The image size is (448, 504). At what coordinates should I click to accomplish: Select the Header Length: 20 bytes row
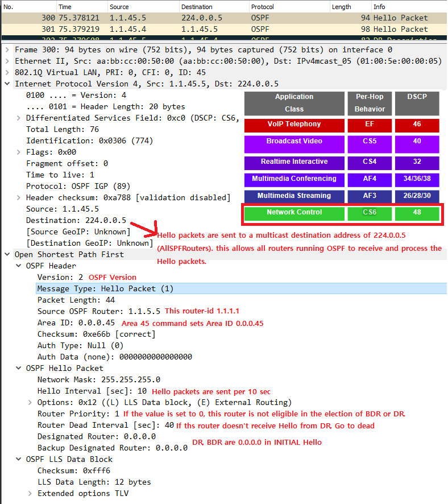105,107
